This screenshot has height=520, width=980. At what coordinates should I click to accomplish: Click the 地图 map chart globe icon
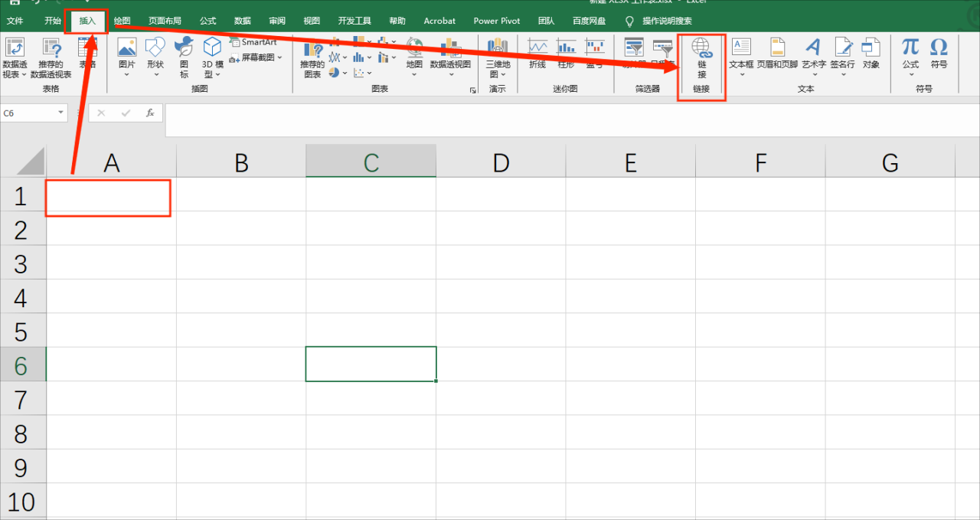[414, 47]
